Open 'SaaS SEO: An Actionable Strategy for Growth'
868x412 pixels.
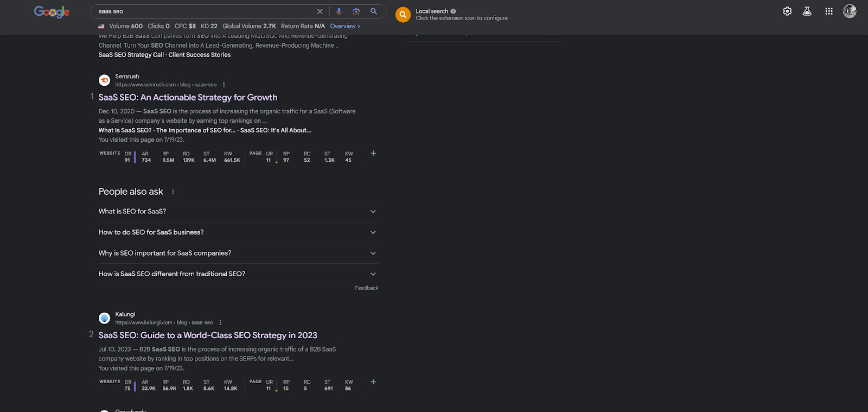tap(188, 98)
